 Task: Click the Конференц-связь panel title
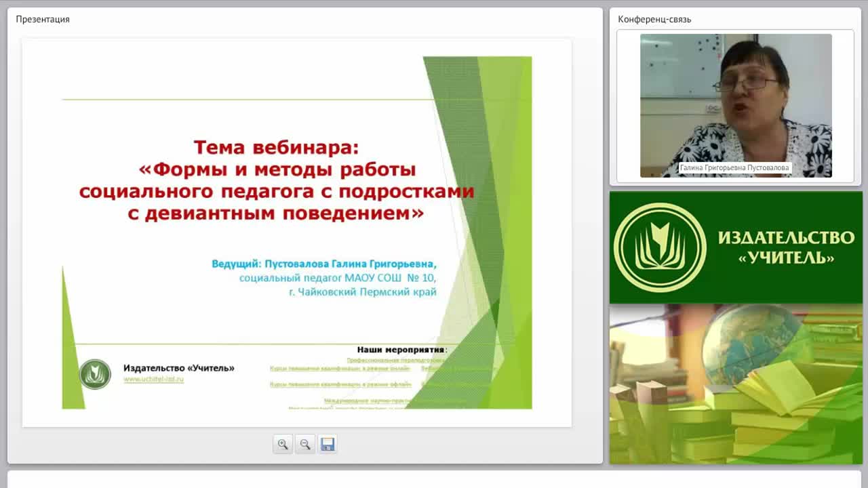(654, 19)
